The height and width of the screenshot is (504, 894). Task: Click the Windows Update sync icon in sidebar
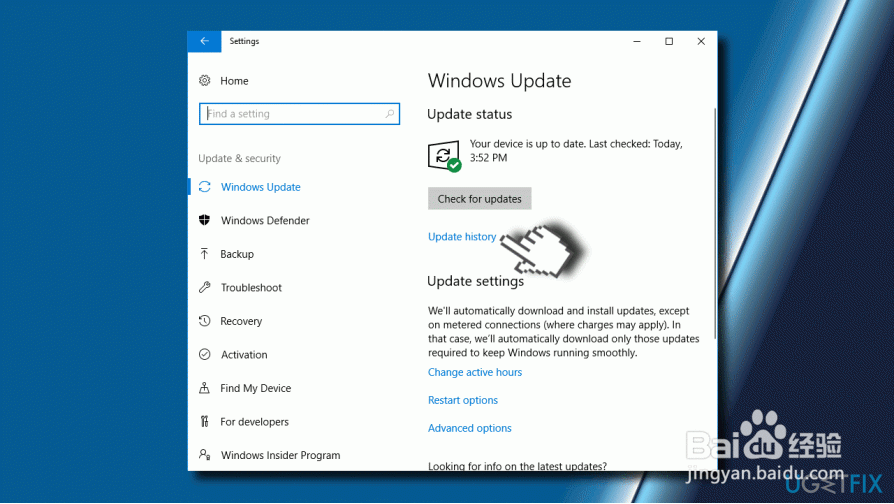[205, 187]
